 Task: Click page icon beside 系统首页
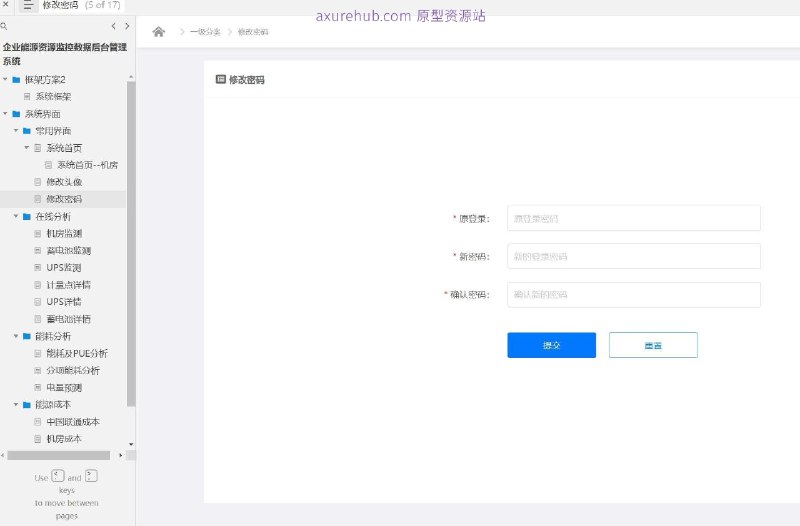(x=38, y=148)
